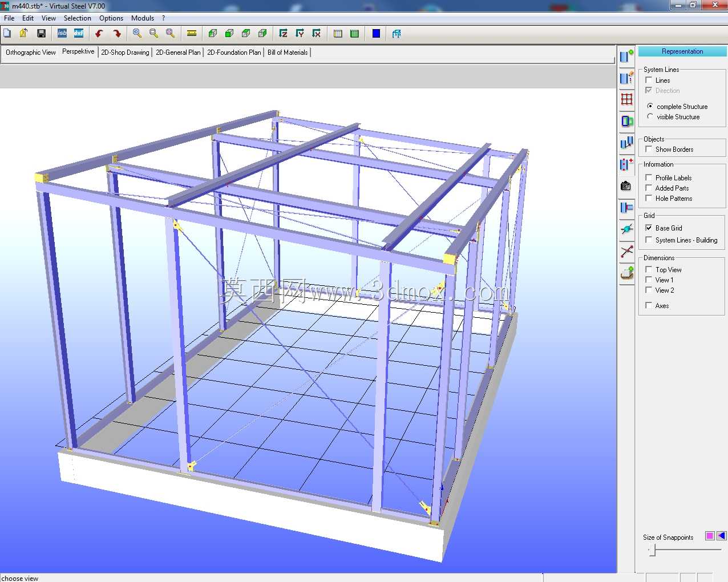Enable Show Borders checkbox
This screenshot has width=728, height=582.
(649, 149)
